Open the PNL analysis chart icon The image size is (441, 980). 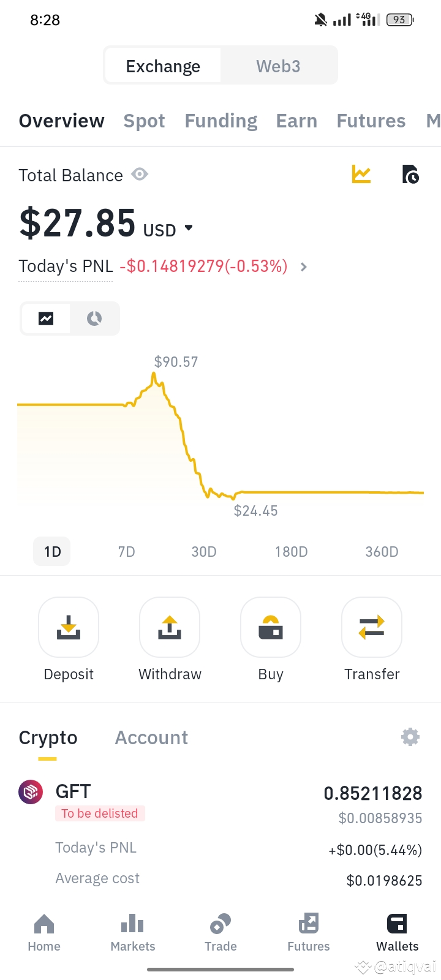pyautogui.click(x=361, y=175)
